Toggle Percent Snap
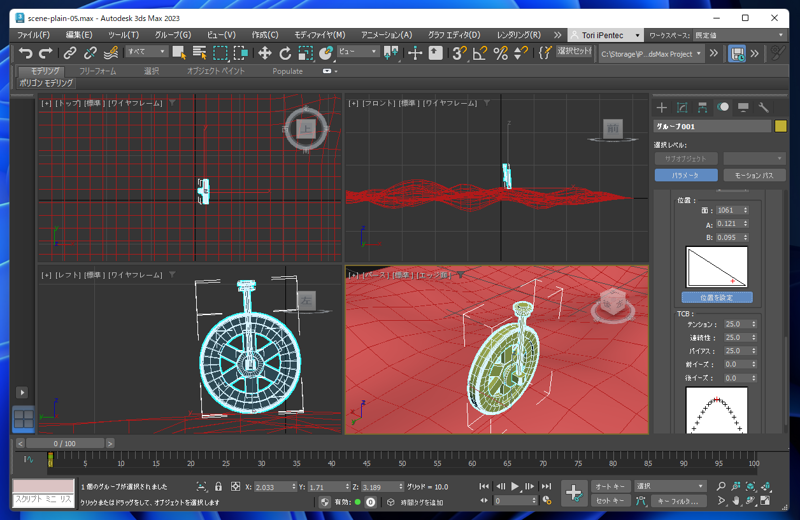Screen dimensions: 800x520 tap(501, 53)
